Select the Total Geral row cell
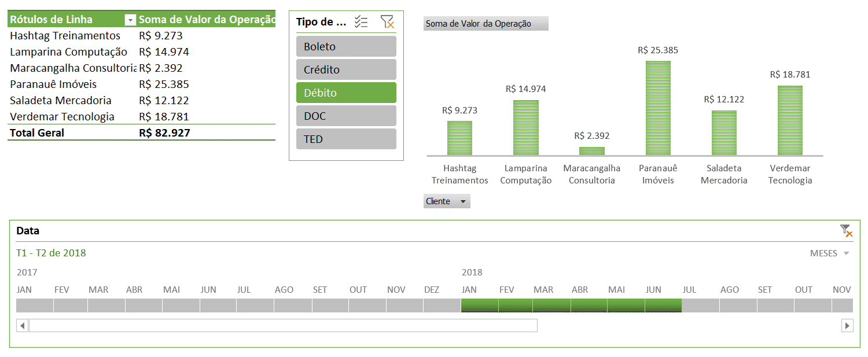The height and width of the screenshot is (357, 868). (x=37, y=133)
